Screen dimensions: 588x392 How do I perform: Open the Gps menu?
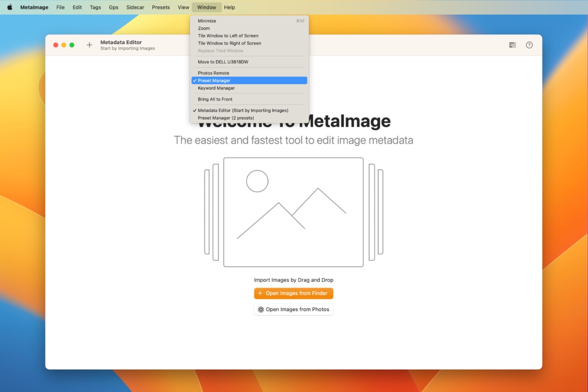[114, 7]
